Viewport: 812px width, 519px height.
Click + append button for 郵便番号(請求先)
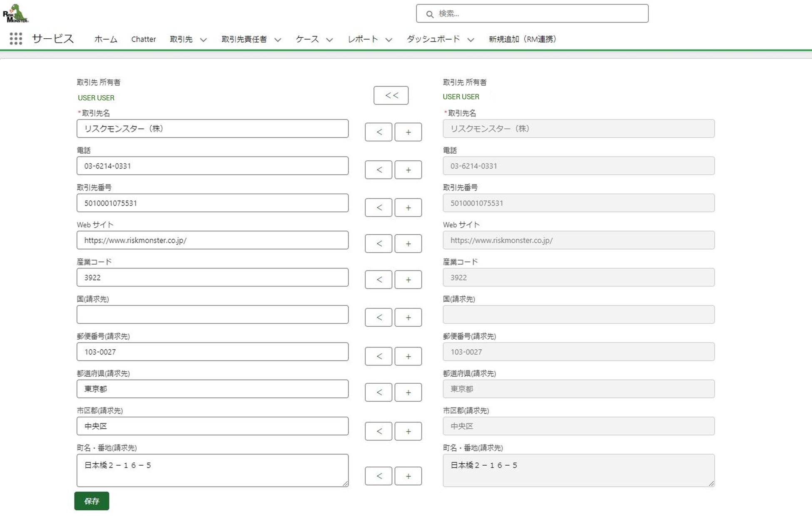(408, 356)
